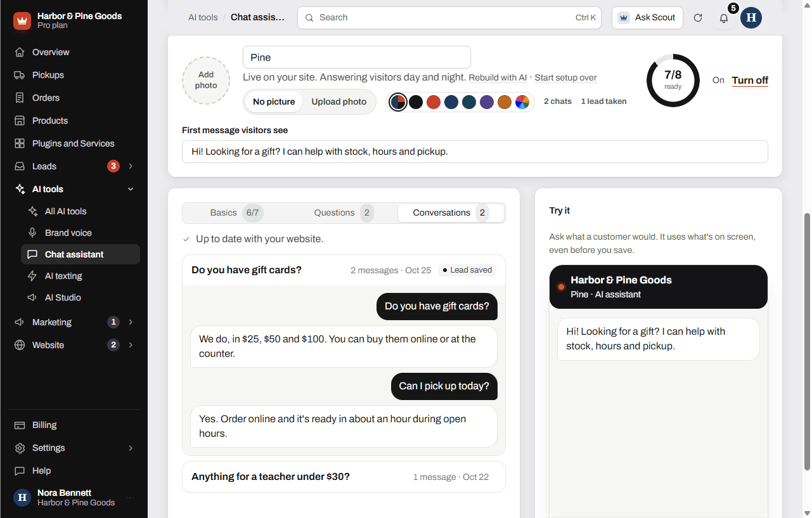Open the account avatar in the top bar
The image size is (812, 518).
click(x=751, y=18)
